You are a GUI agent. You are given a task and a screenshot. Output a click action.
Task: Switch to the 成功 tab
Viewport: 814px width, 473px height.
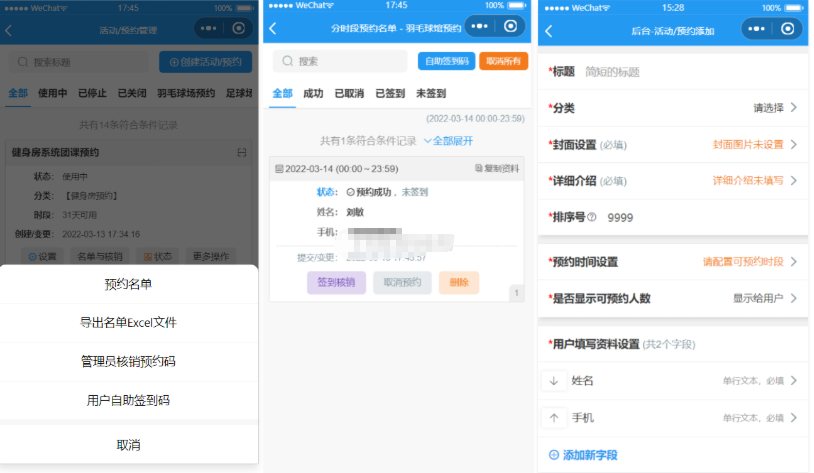(x=313, y=93)
